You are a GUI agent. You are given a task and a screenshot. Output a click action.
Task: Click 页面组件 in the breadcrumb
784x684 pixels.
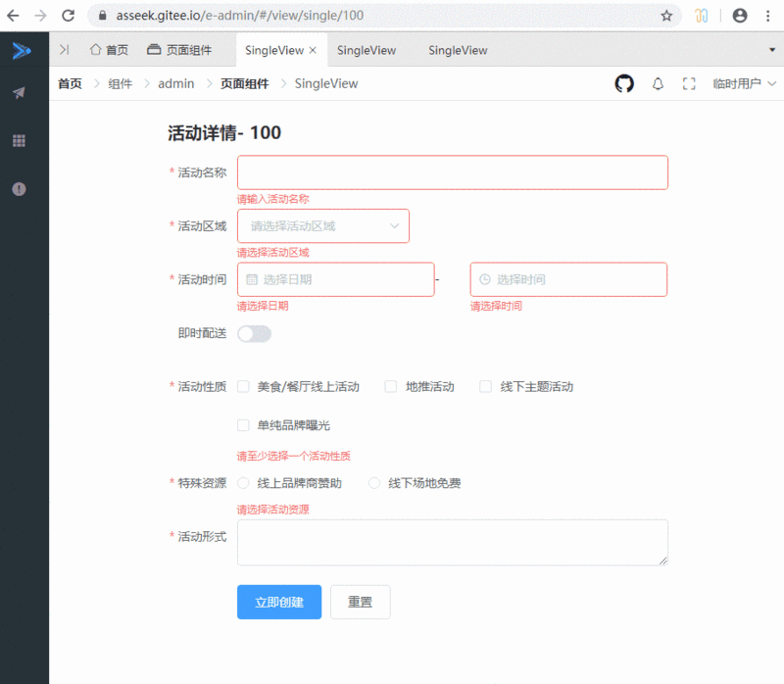click(244, 83)
